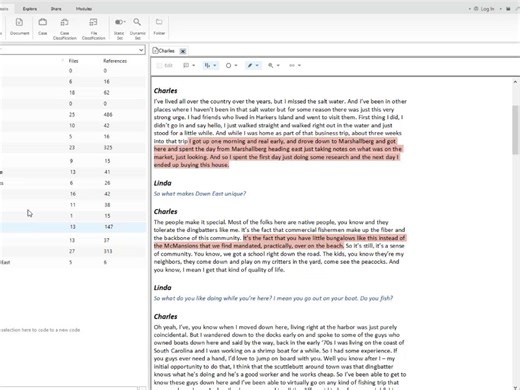Open the annotations dropdown arrow
The image size is (520, 390).
pos(194,65)
